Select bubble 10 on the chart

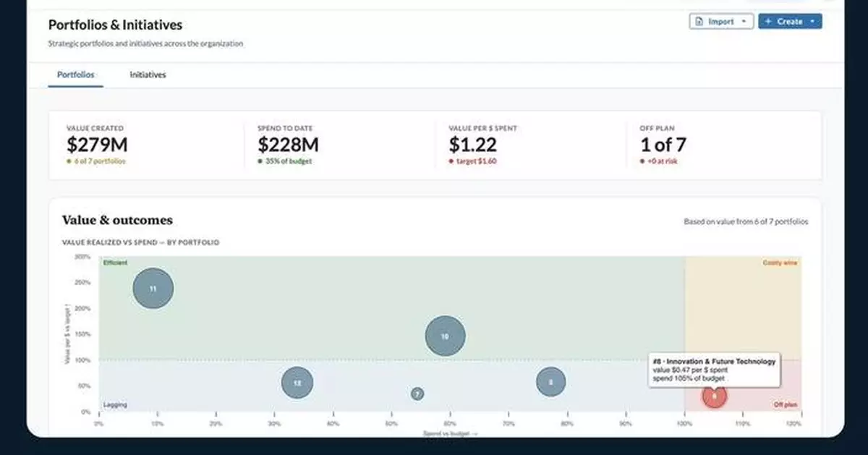[x=445, y=336]
